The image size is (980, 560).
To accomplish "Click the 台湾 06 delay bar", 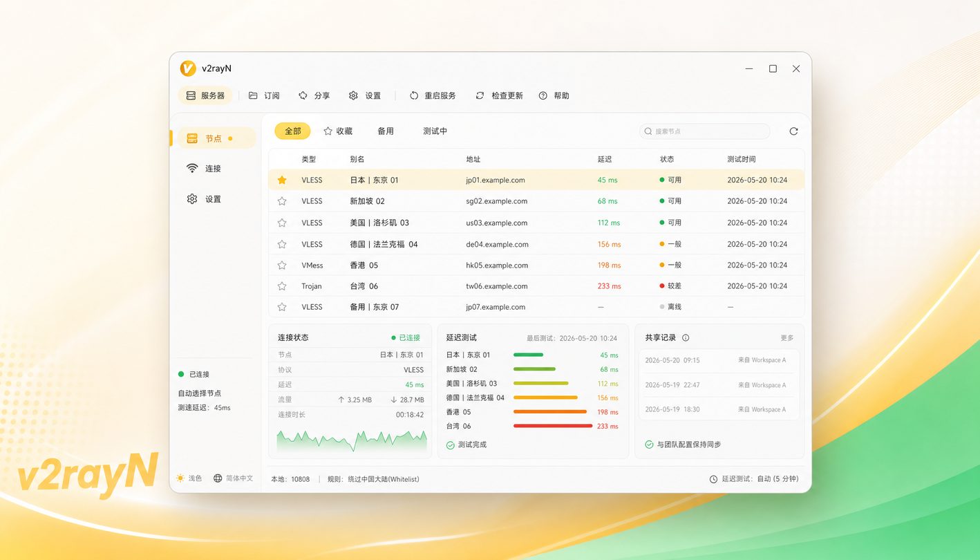I will [553, 426].
